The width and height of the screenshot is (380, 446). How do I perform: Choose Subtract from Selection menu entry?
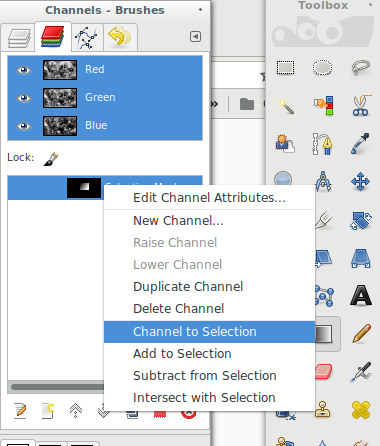pyautogui.click(x=209, y=376)
